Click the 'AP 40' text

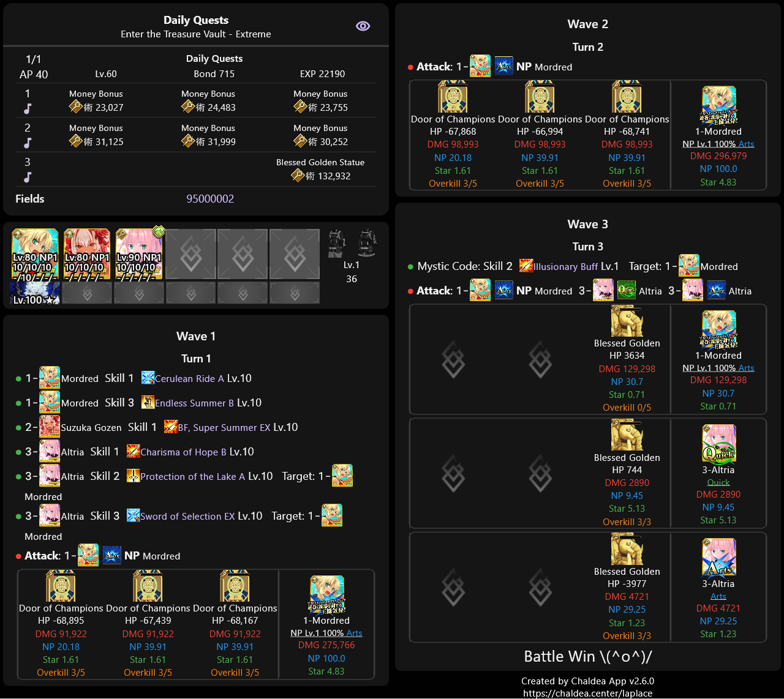[x=34, y=75]
